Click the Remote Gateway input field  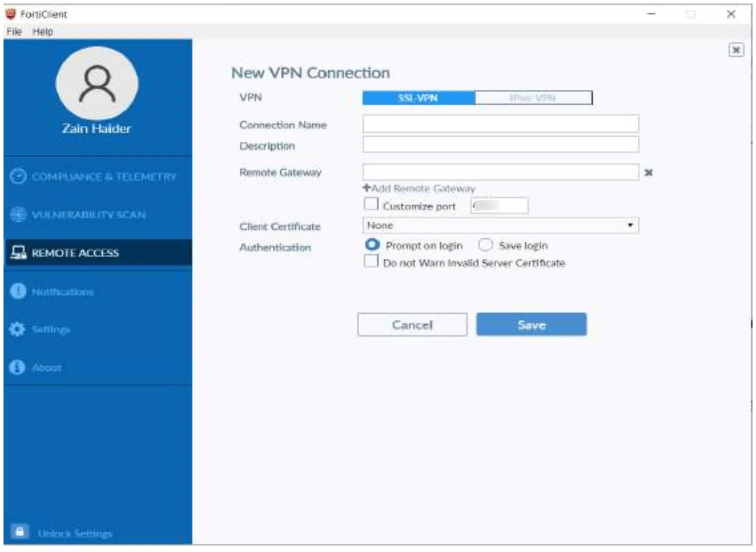click(x=500, y=172)
